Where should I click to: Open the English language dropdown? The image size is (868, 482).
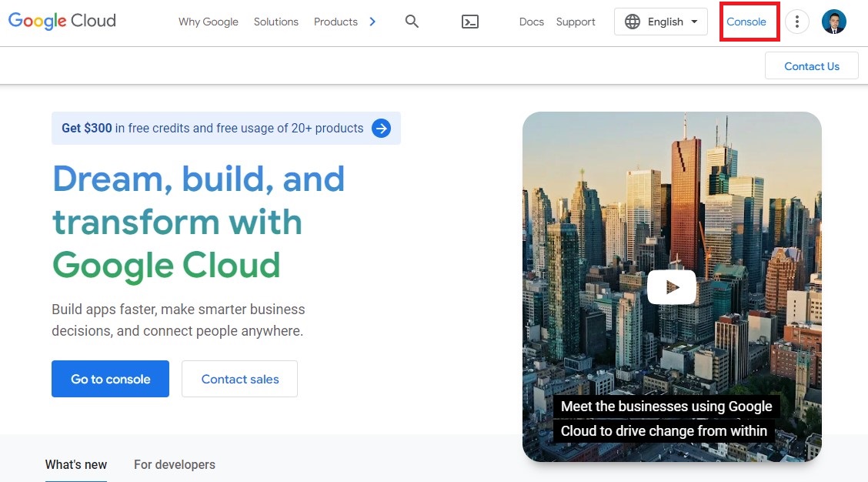pos(661,22)
